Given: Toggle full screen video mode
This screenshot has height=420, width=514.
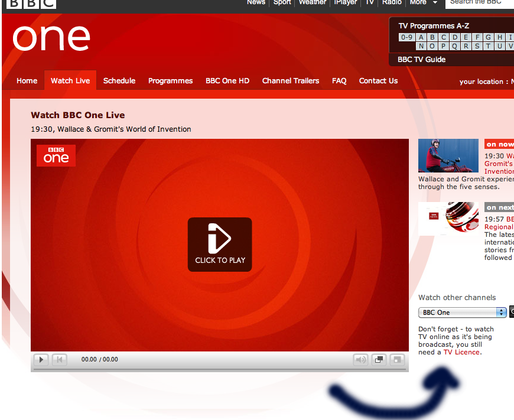Looking at the screenshot, I should (397, 359).
